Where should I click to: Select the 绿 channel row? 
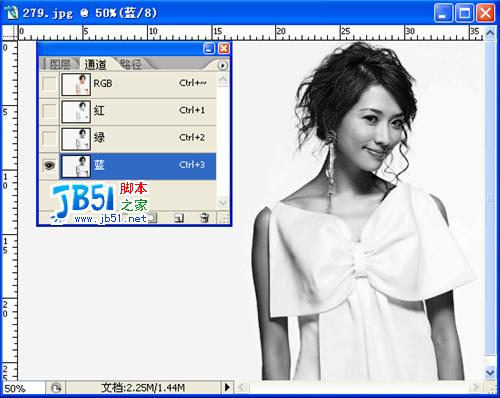138,138
